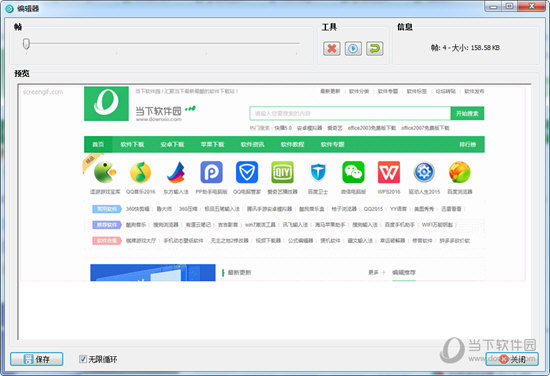The image size is (550, 376).
Task: Click the 驱动人生2015 blue gear icon
Action: 424,172
